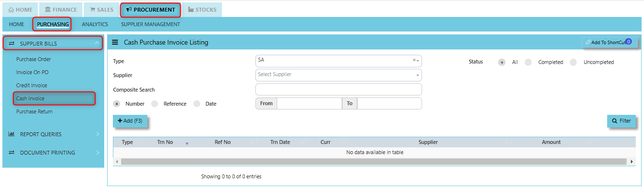This screenshot has height=189, width=644.
Task: Open the FINANCE module tab
Action: pos(61,10)
